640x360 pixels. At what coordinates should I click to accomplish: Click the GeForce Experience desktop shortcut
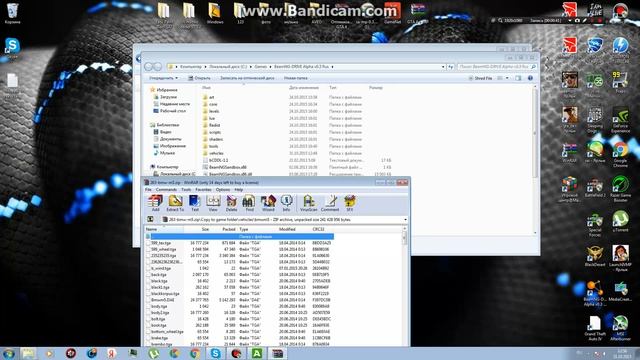[620, 120]
